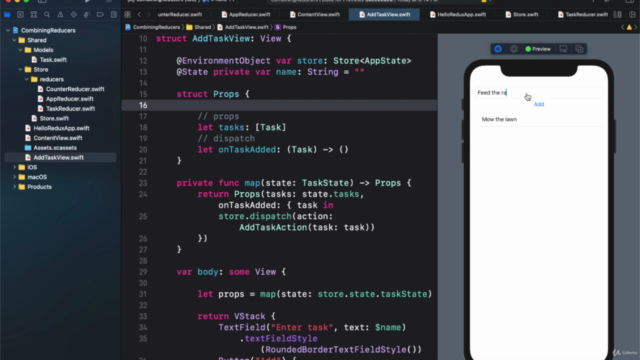640x360 pixels.
Task: Switch to ContentView.swift tab
Action: [x=315, y=15]
